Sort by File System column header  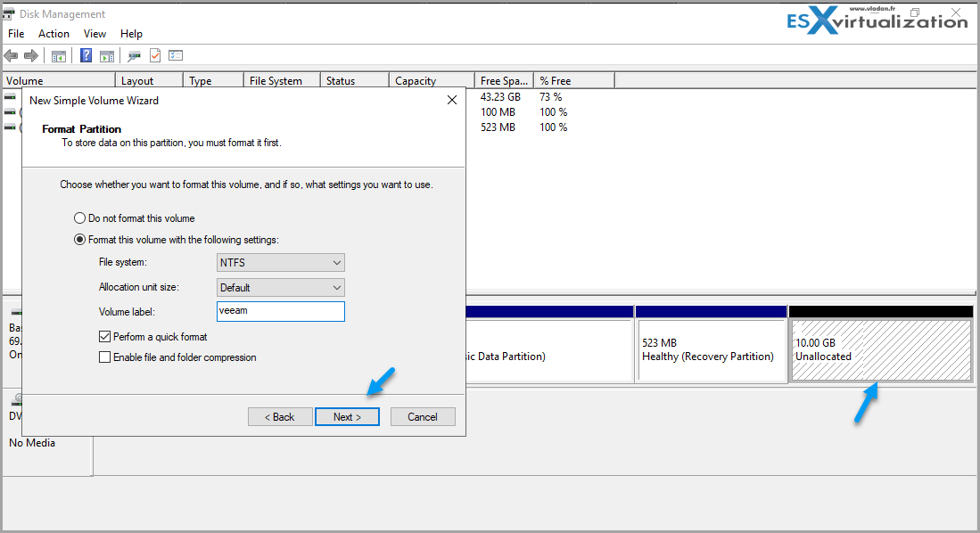(283, 80)
